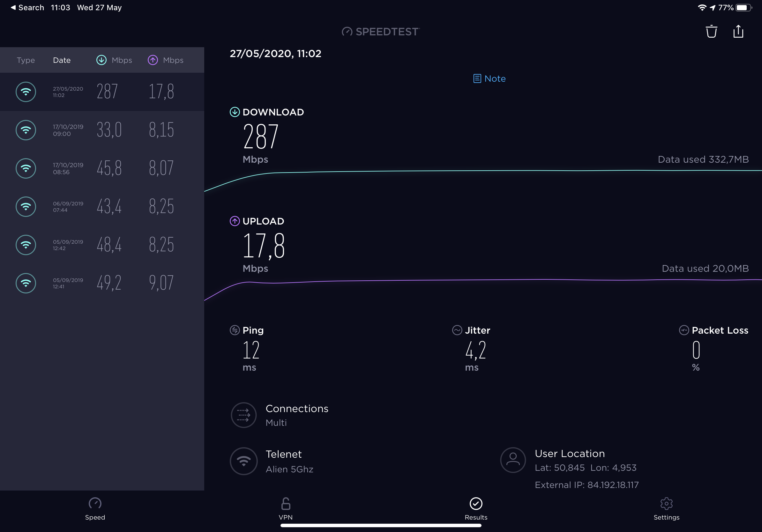
Task: Sort results by Type column
Action: click(x=26, y=60)
